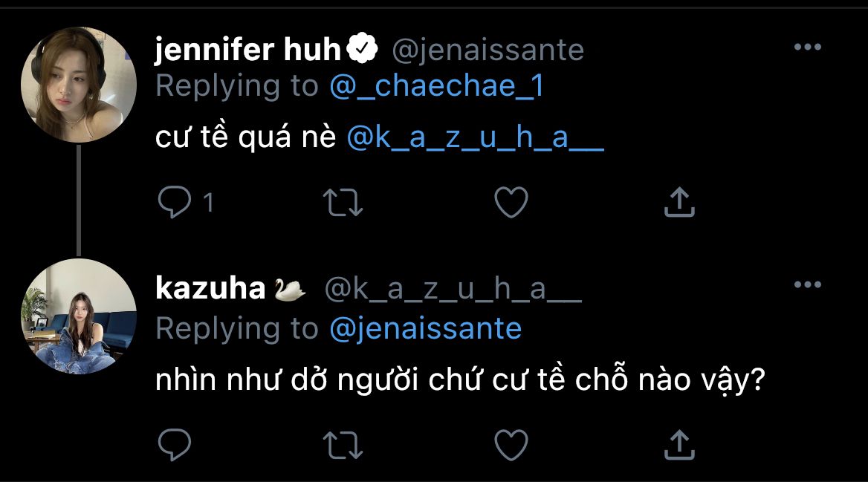Image resolution: width=868 pixels, height=482 pixels.
Task: Share kazuha's reply tweet
Action: 678,444
